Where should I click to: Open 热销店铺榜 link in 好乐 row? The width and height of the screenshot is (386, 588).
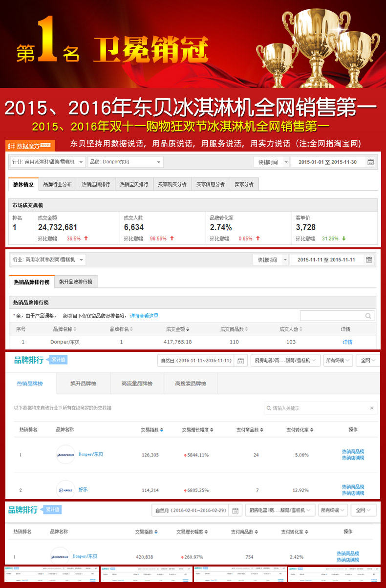353,493
